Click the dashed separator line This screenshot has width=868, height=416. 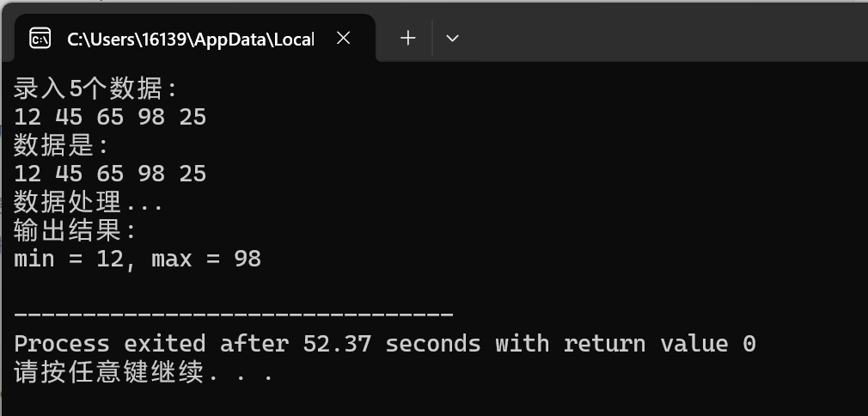234,315
